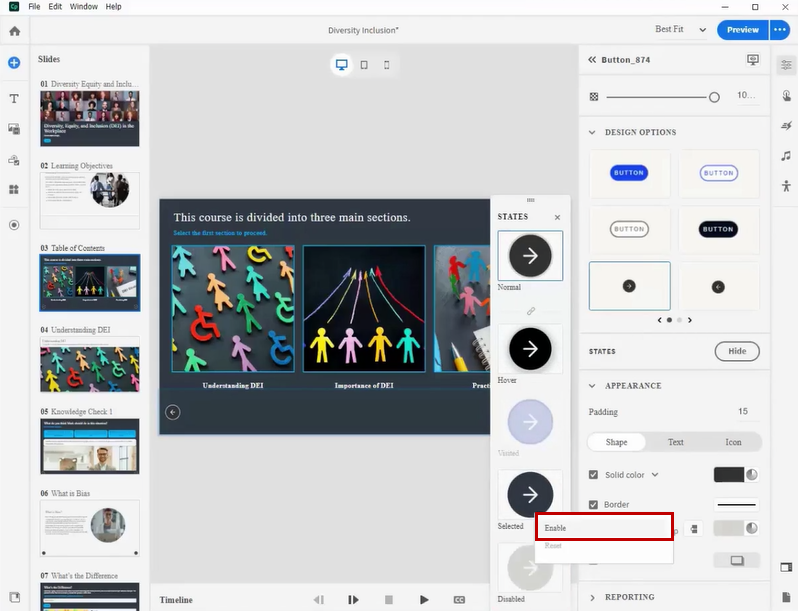
Task: Play from current frame in timeline
Action: coord(353,600)
